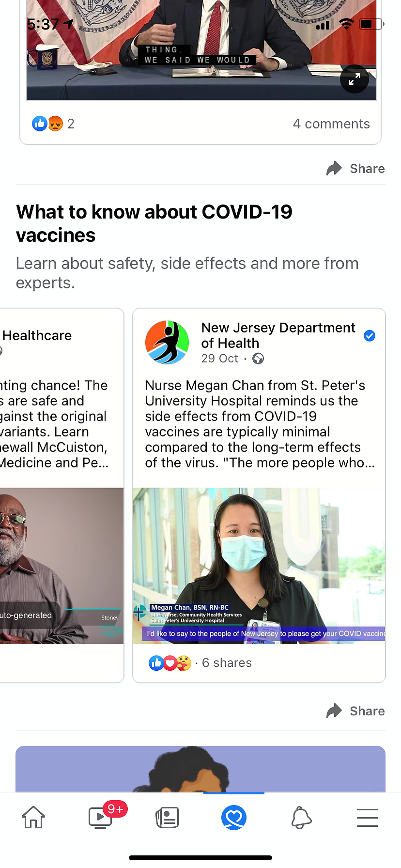
Task: Select the blue heart COVID info tab
Action: click(x=234, y=817)
